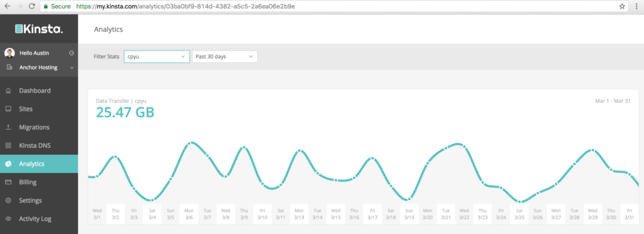Viewport: 644px width, 234px height.
Task: Click the Fri 3/31 axis label
Action: coord(630,213)
